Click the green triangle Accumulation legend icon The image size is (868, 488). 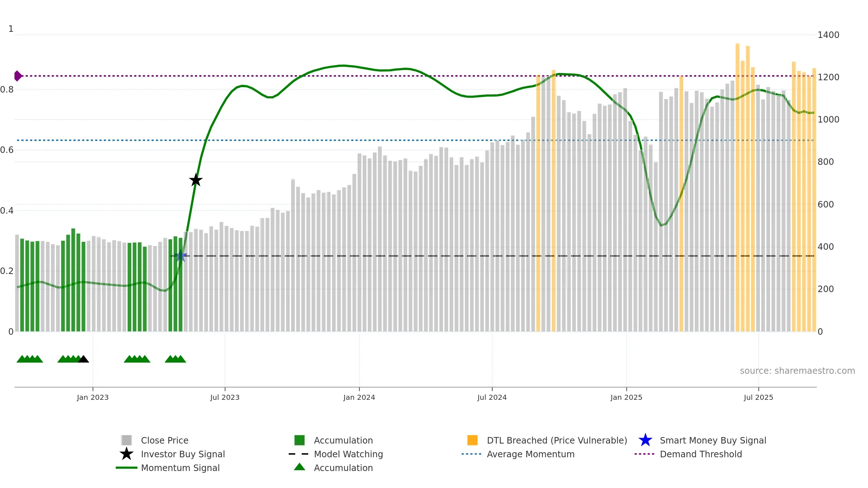click(x=299, y=467)
